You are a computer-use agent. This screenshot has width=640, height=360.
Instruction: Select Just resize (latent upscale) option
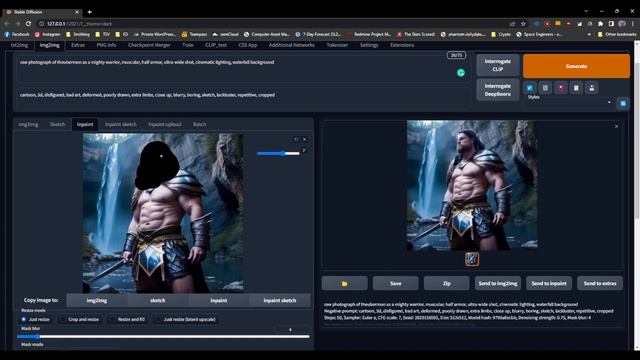[x=186, y=319]
